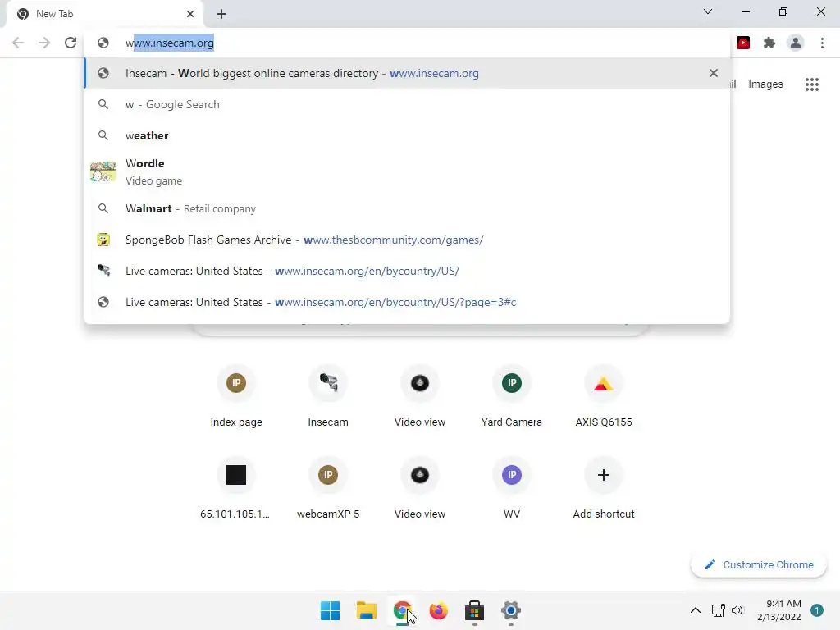The width and height of the screenshot is (840, 630).
Task: Select the Wordle Video game suggestion
Action: (x=407, y=172)
